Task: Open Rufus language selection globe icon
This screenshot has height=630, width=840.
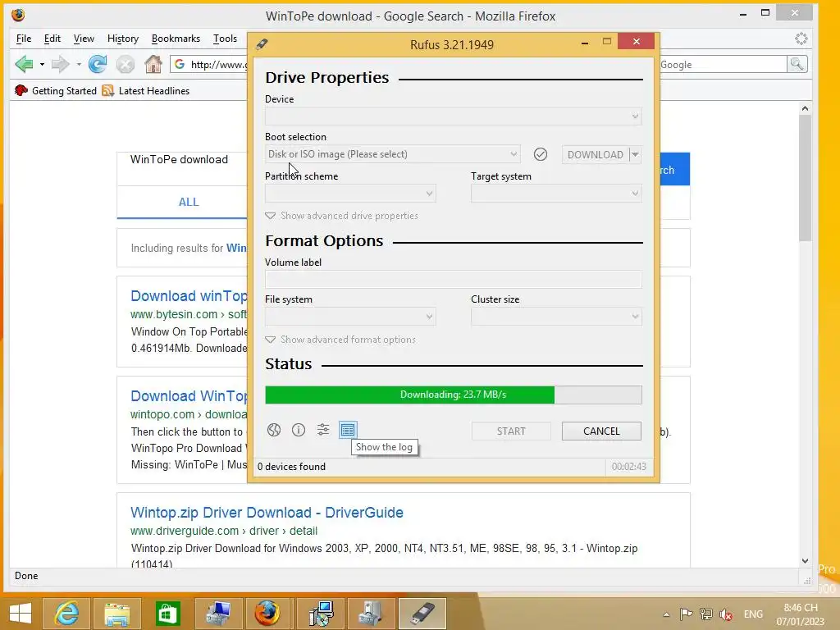Action: [x=274, y=430]
